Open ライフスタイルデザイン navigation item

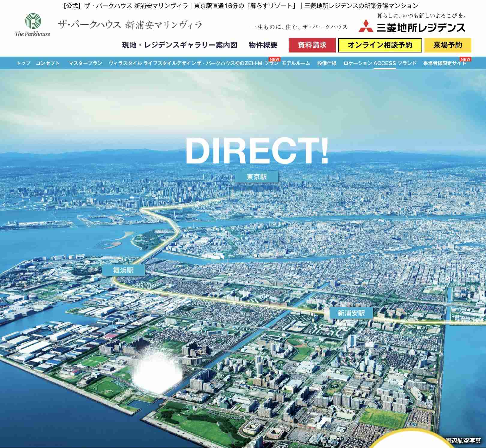[x=170, y=63]
